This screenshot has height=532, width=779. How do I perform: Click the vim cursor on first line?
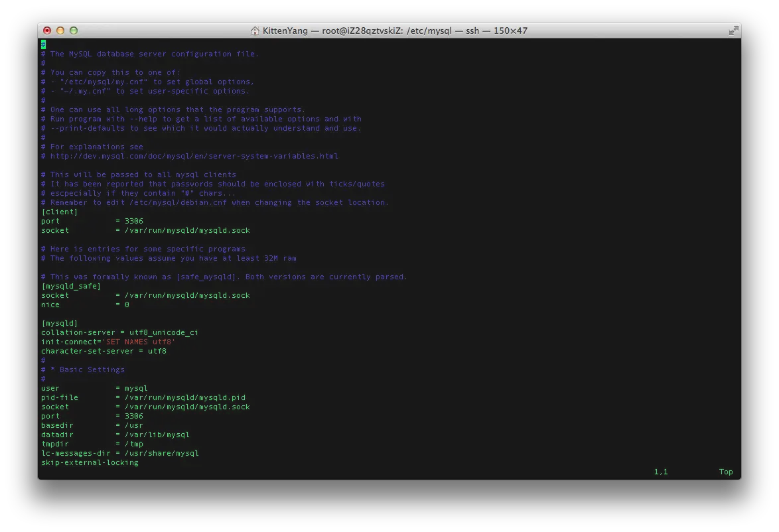(x=43, y=44)
